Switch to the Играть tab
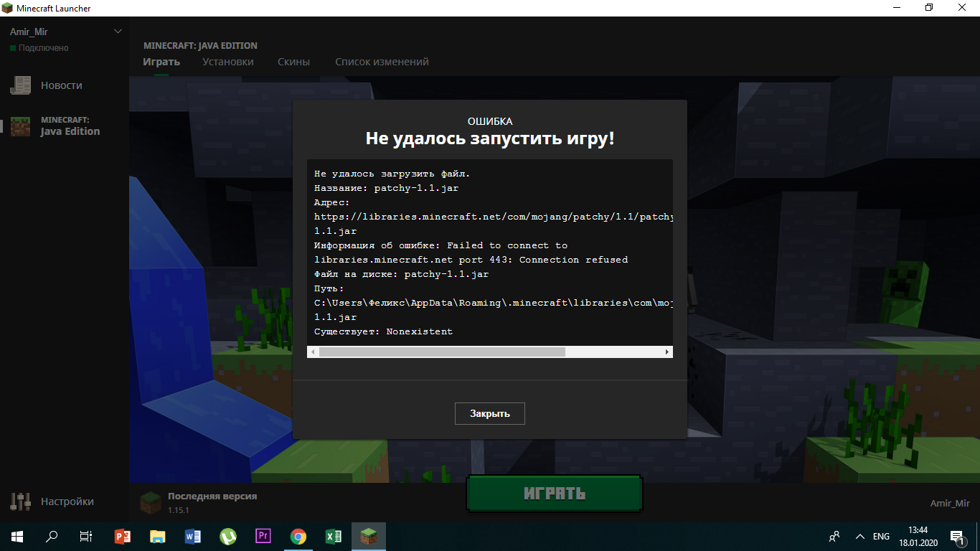Image resolution: width=980 pixels, height=551 pixels. [161, 62]
